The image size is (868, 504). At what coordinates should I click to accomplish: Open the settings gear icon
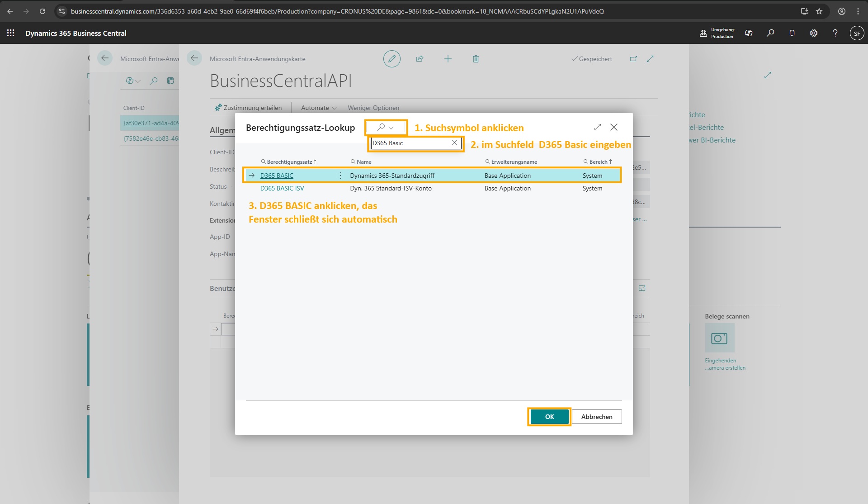pyautogui.click(x=814, y=33)
